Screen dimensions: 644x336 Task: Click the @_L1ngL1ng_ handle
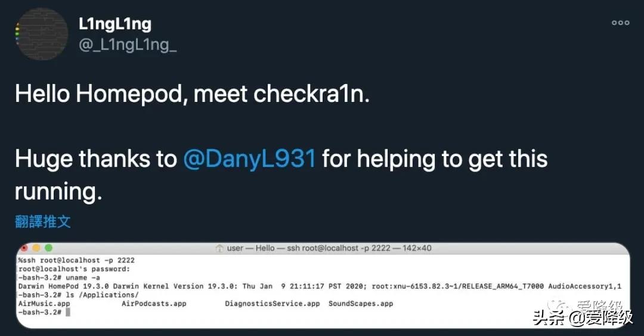click(128, 45)
